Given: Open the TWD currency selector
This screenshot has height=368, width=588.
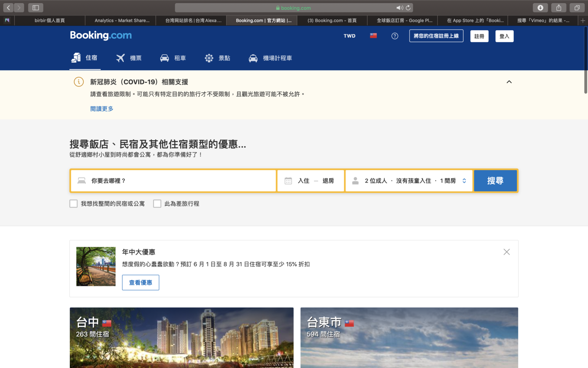Looking at the screenshot, I should (x=350, y=36).
